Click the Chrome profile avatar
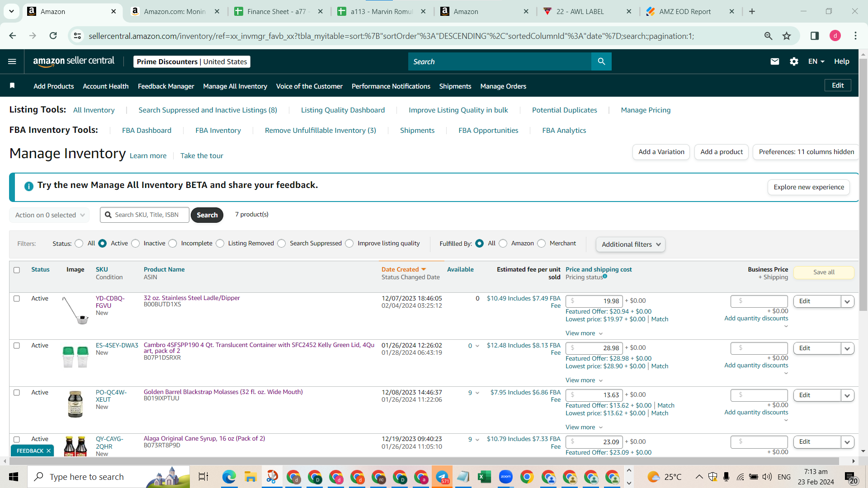 [x=835, y=36]
